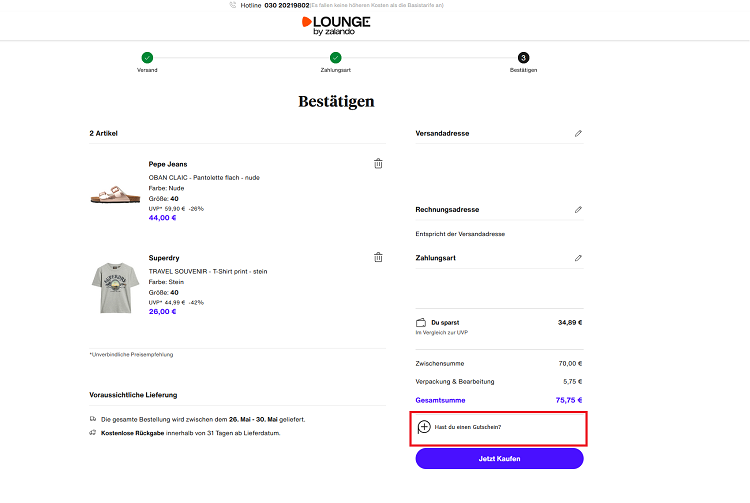
Task: Open the Superdry T-shirt thumbnail
Action: (x=115, y=287)
